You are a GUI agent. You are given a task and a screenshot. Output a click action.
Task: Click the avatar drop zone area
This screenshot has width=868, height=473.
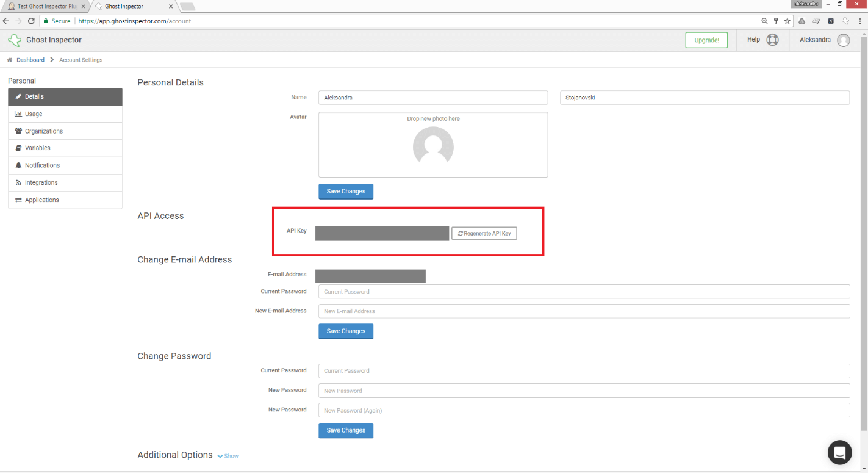point(433,145)
